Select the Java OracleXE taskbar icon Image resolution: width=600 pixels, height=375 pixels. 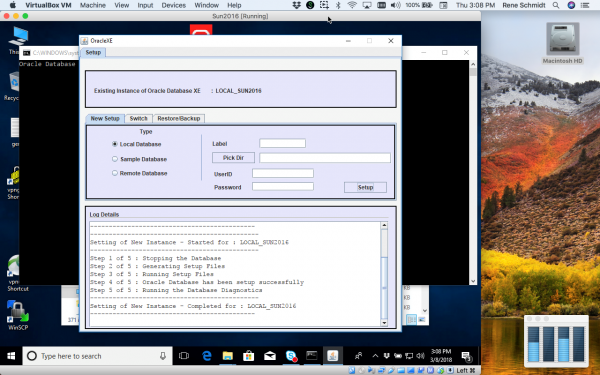click(x=333, y=356)
